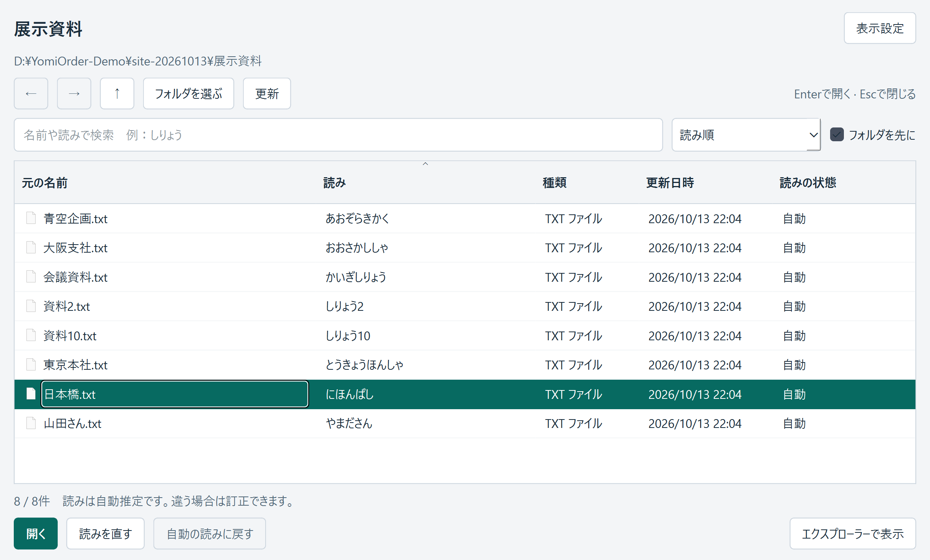Viewport: 930px width, 560px height.
Task: Click sort arrow above 読み column header
Action: click(425, 164)
